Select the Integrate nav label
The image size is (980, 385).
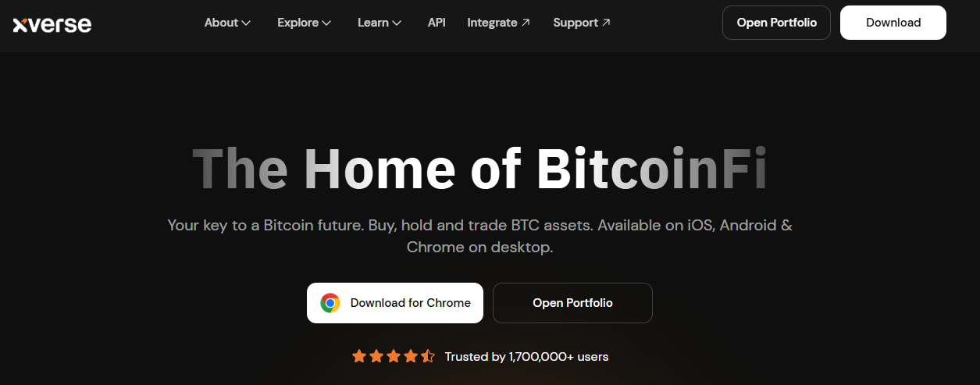(x=492, y=23)
